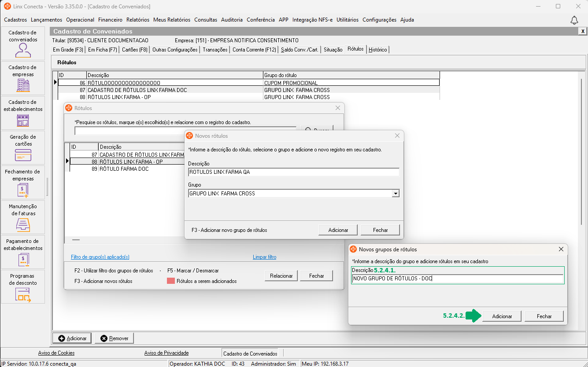Viewport: 588px width, 367px height.
Task: Open Cadastro de estabelecimentos in the sidebar
Action: pos(23,113)
